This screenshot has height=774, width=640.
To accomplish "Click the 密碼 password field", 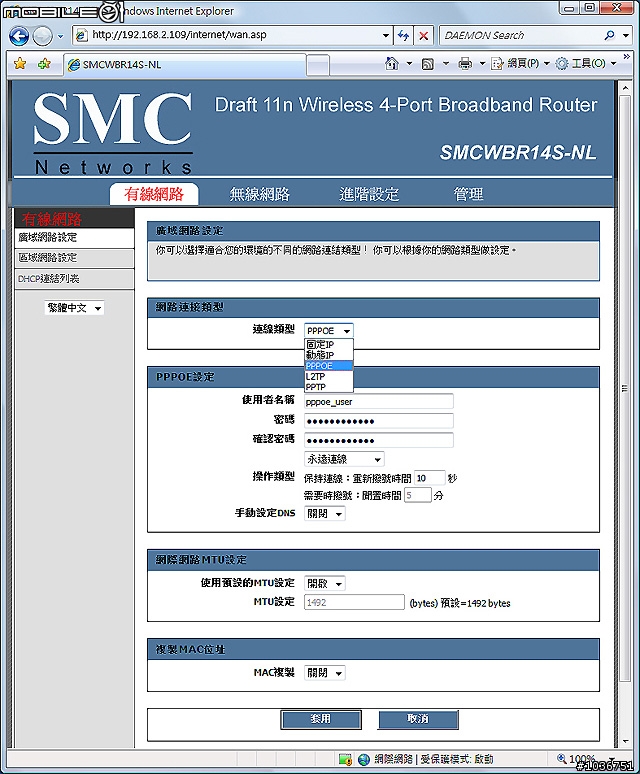I will 378,421.
